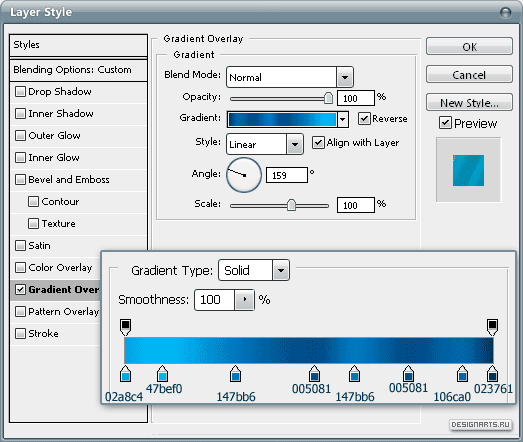The width and height of the screenshot is (523, 442).
Task: Enable the Drop Shadow checkbox
Action: coord(20,92)
